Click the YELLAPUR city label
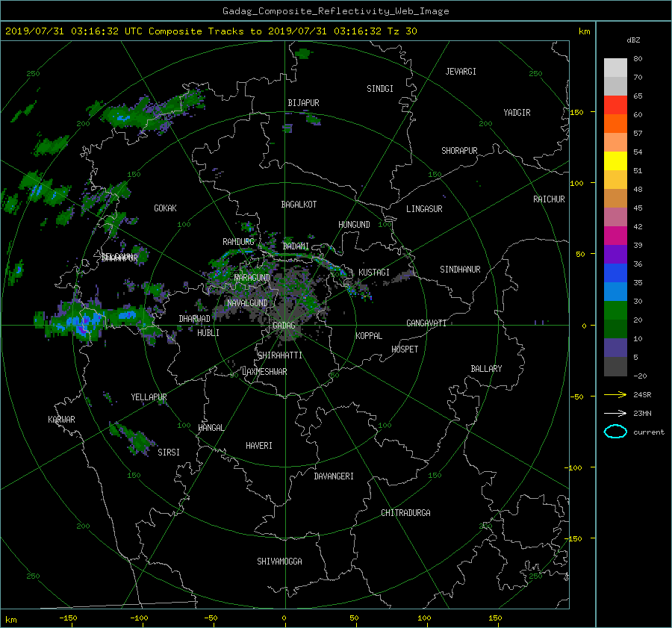 (x=149, y=397)
